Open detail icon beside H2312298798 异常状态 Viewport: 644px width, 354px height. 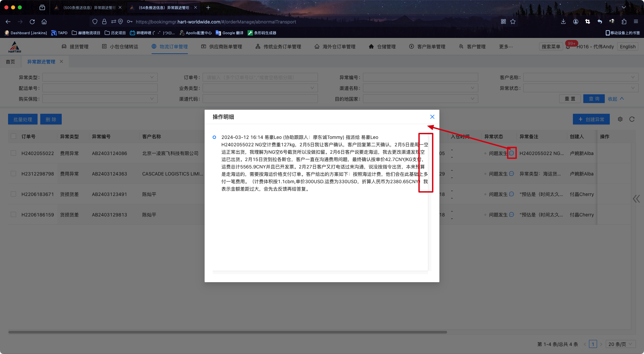(x=512, y=173)
